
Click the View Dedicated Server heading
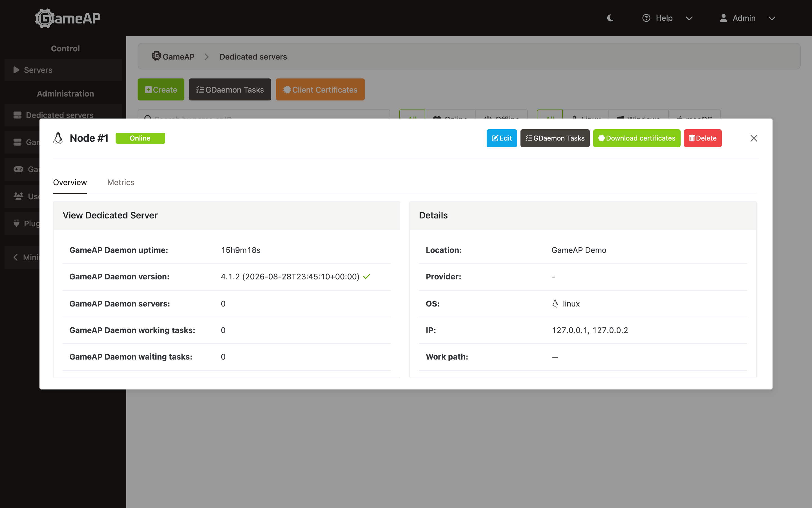point(110,215)
